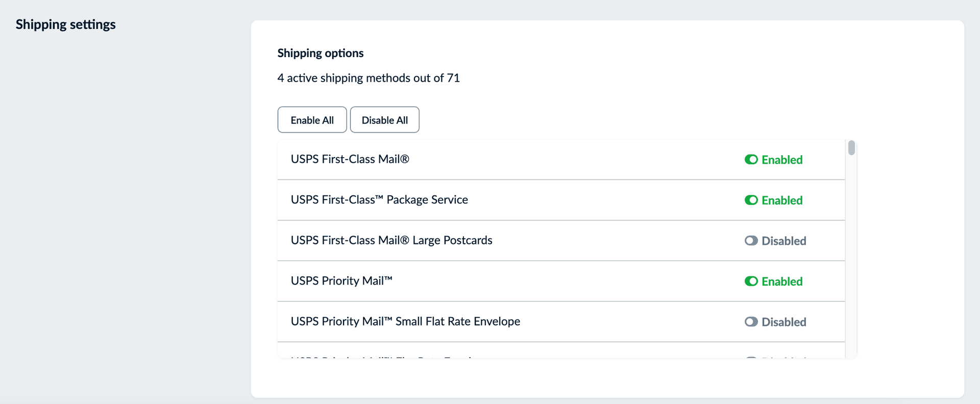
Task: Click the Enable All button
Action: tap(312, 120)
